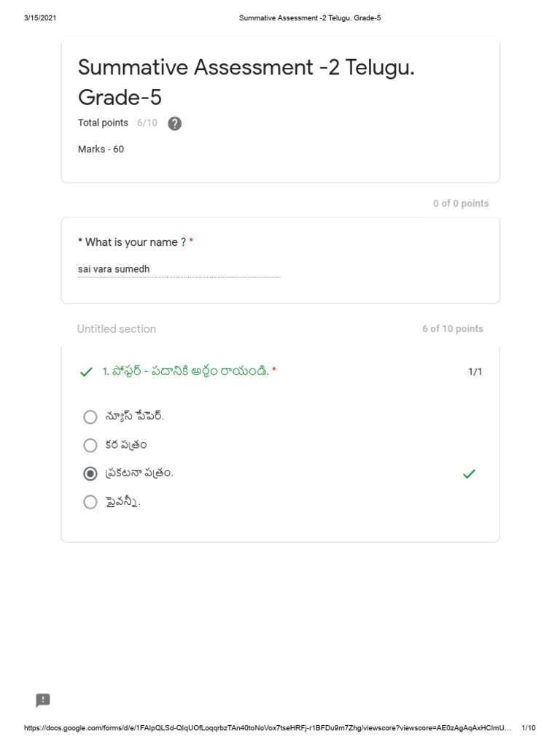Screen dimensions: 560x747
Task: Click the 0 of 0 points label
Action: pyautogui.click(x=460, y=204)
